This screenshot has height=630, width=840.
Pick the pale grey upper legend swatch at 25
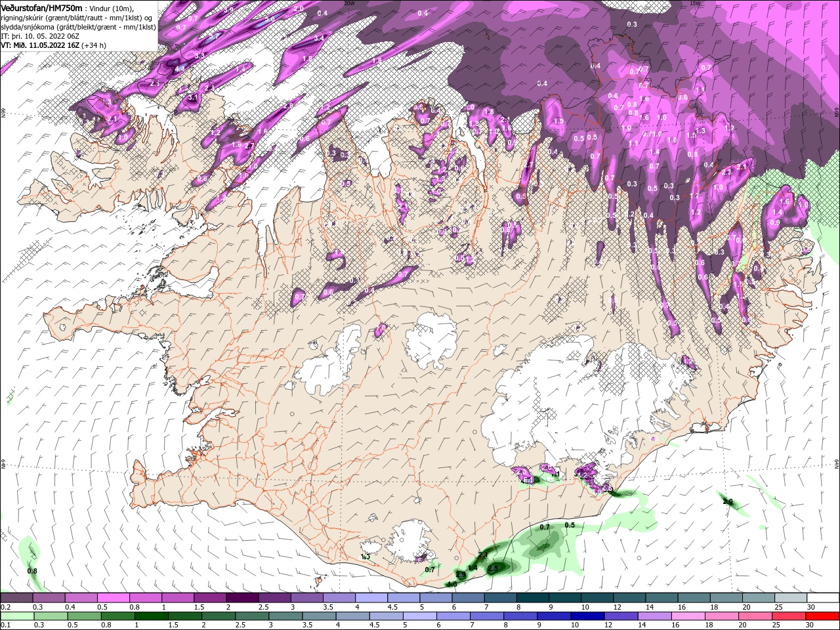point(791,598)
